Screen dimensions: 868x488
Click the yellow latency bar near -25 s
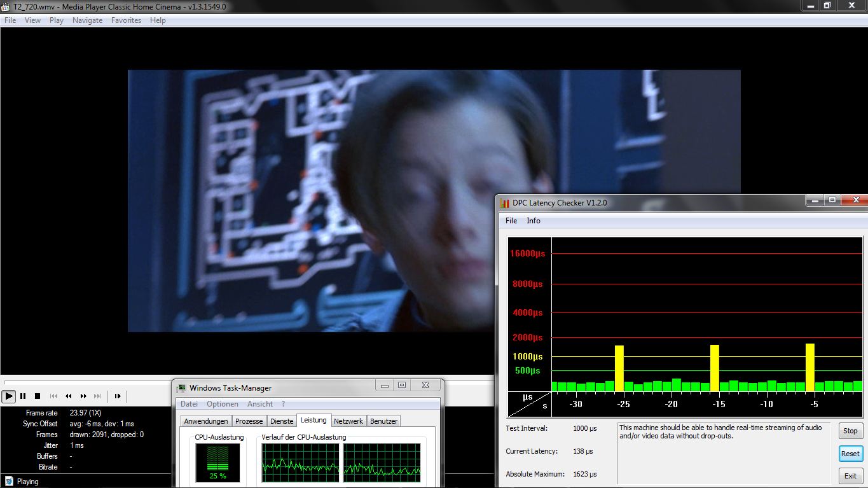pyautogui.click(x=619, y=368)
